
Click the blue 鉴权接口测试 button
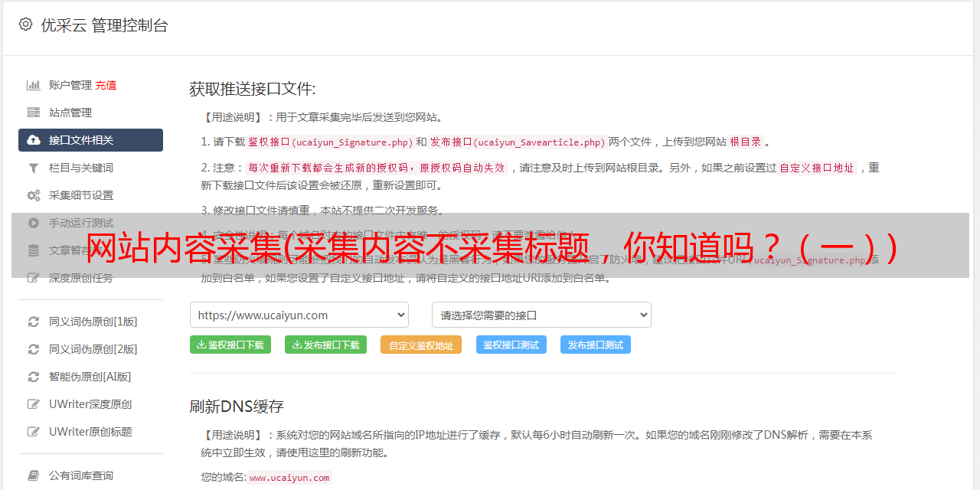pos(511,345)
